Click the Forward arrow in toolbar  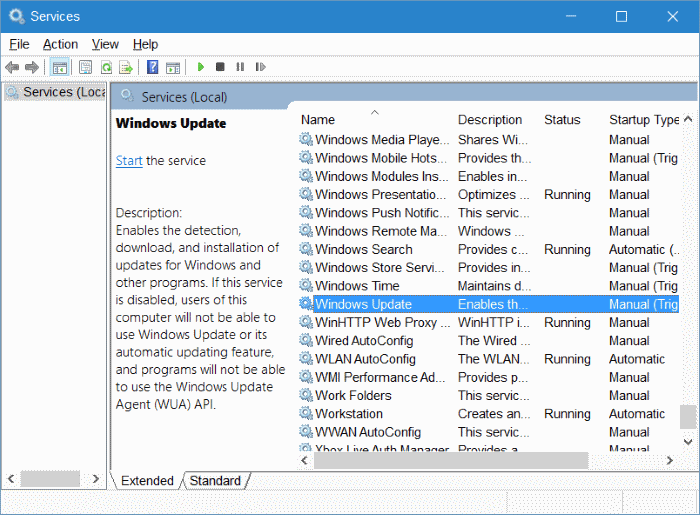click(32, 67)
